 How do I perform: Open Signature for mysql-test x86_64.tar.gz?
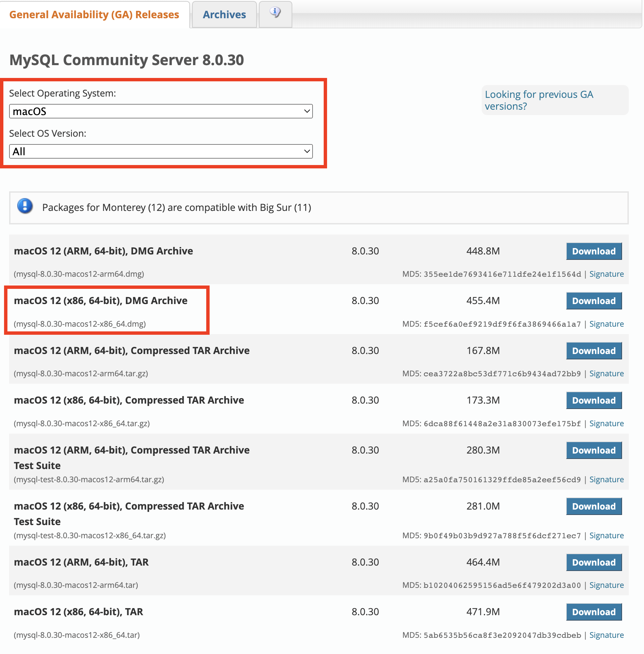coord(607,536)
